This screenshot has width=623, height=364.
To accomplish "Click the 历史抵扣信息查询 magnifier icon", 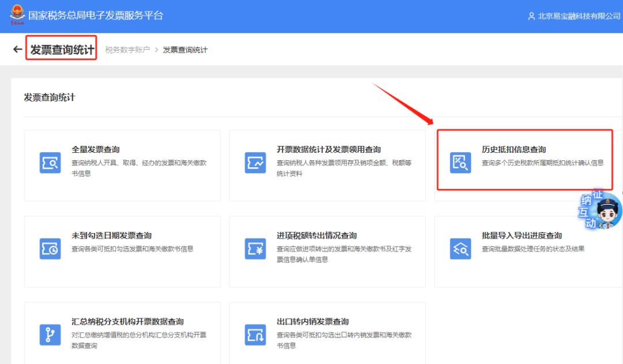I will (x=460, y=163).
